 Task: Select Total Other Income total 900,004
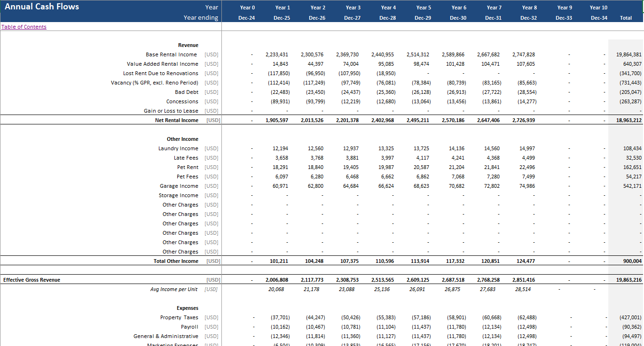(x=632, y=261)
